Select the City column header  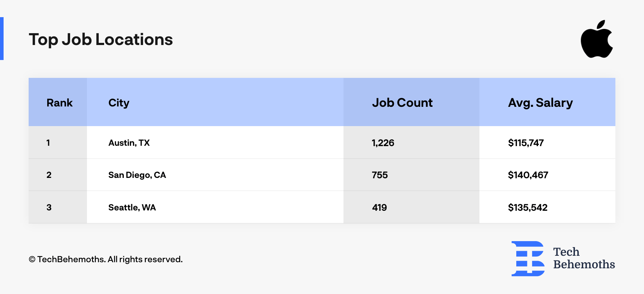pyautogui.click(x=119, y=103)
